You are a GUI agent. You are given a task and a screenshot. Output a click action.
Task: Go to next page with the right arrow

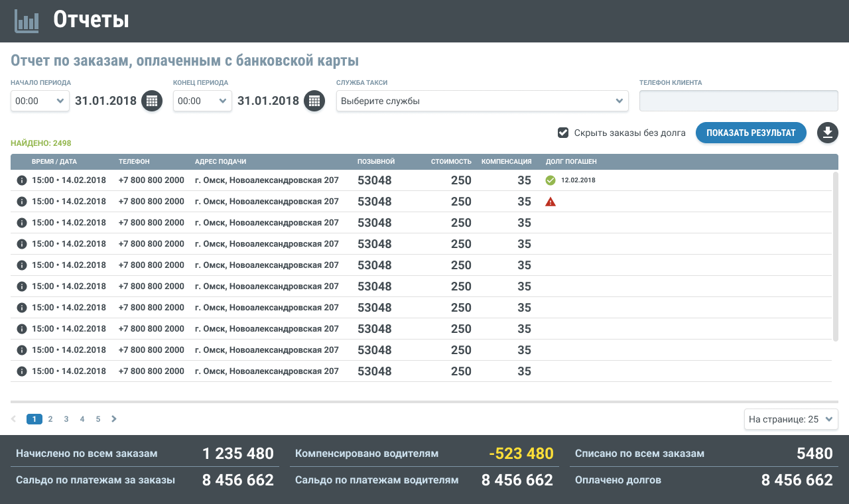tap(114, 419)
